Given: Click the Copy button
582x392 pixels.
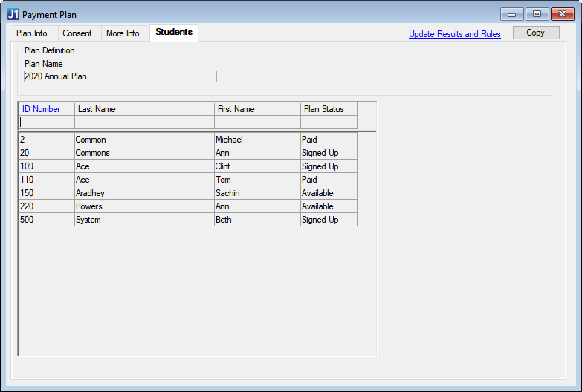Looking at the screenshot, I should click(x=536, y=33).
